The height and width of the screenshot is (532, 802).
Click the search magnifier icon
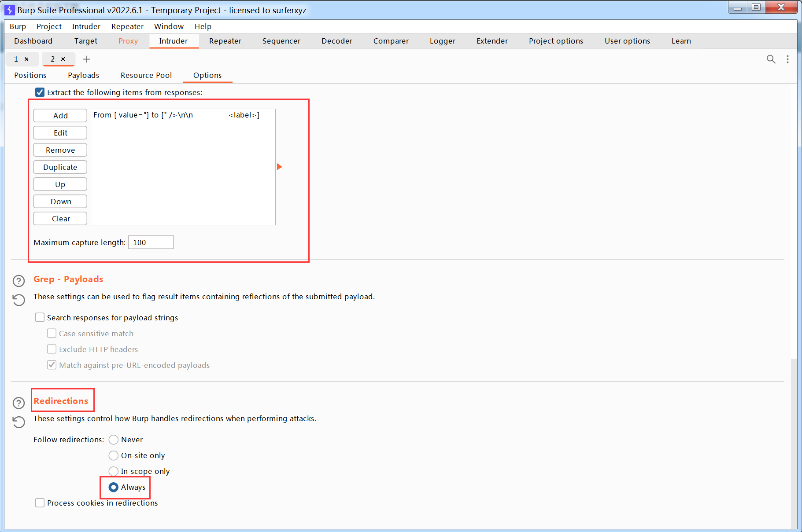(771, 59)
